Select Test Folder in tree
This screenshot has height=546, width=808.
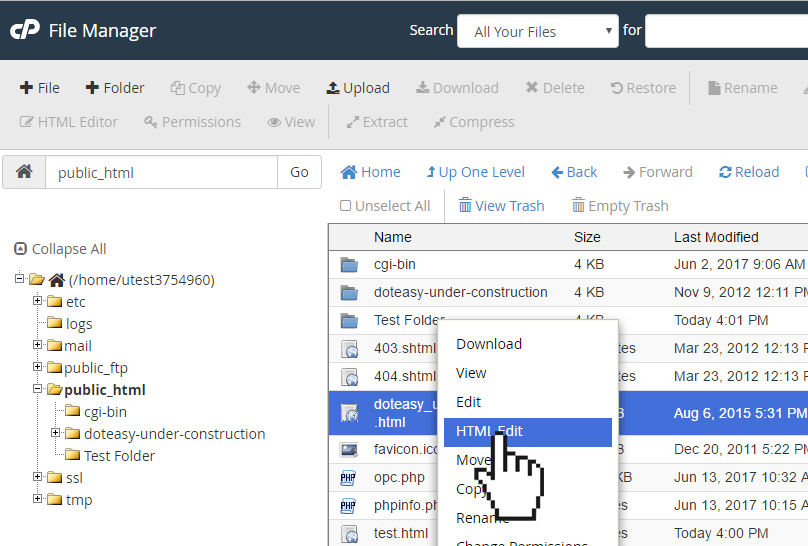(120, 456)
